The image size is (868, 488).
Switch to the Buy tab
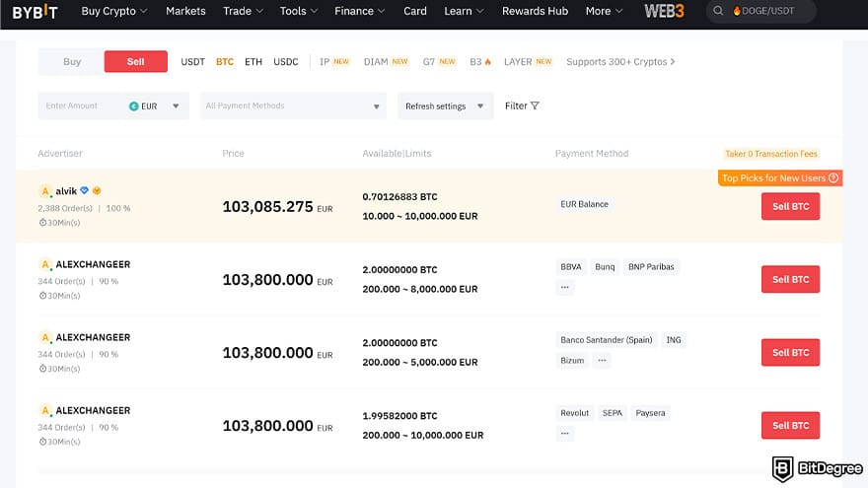(x=72, y=61)
